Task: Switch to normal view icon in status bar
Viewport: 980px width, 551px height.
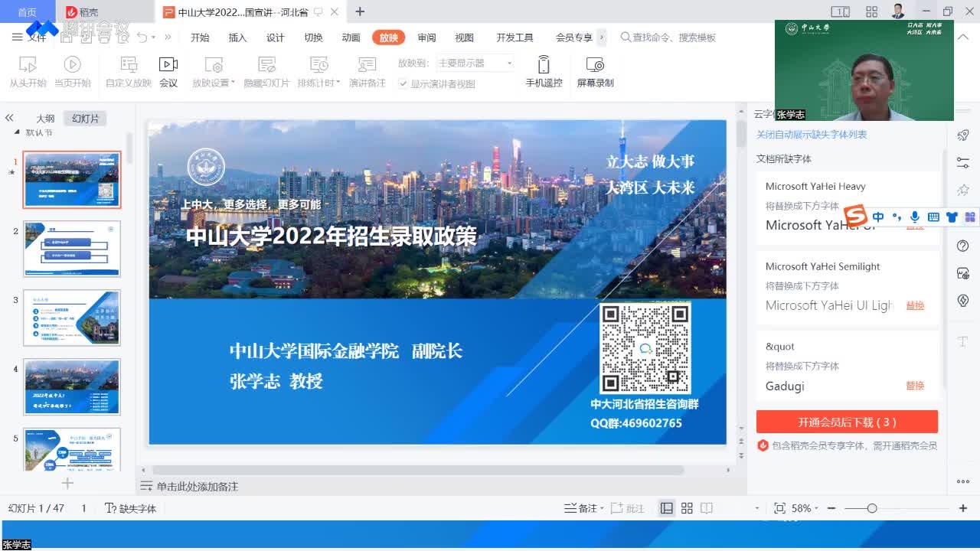Action: 667,508
